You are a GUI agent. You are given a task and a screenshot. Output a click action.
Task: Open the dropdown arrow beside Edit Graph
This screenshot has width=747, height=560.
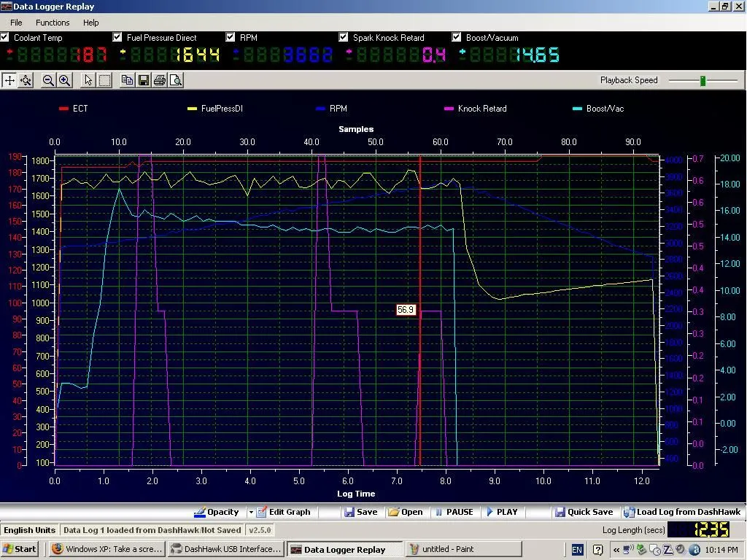click(x=251, y=513)
